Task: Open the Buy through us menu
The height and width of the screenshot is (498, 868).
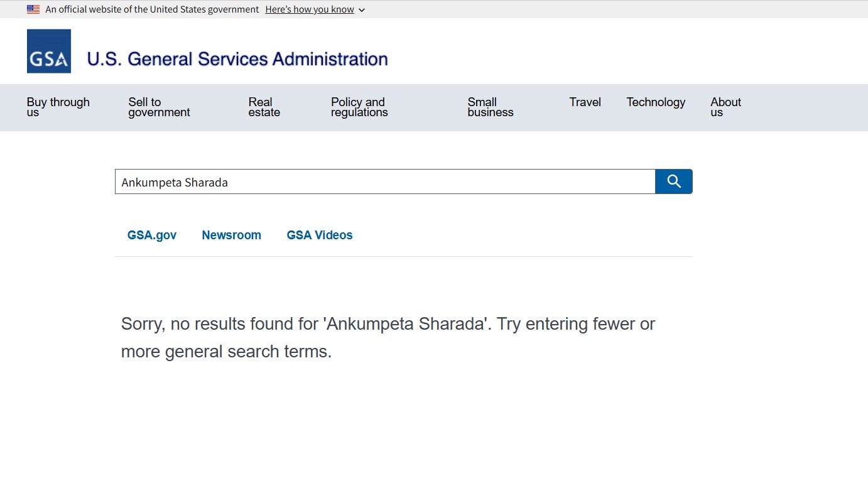Action: coord(58,107)
